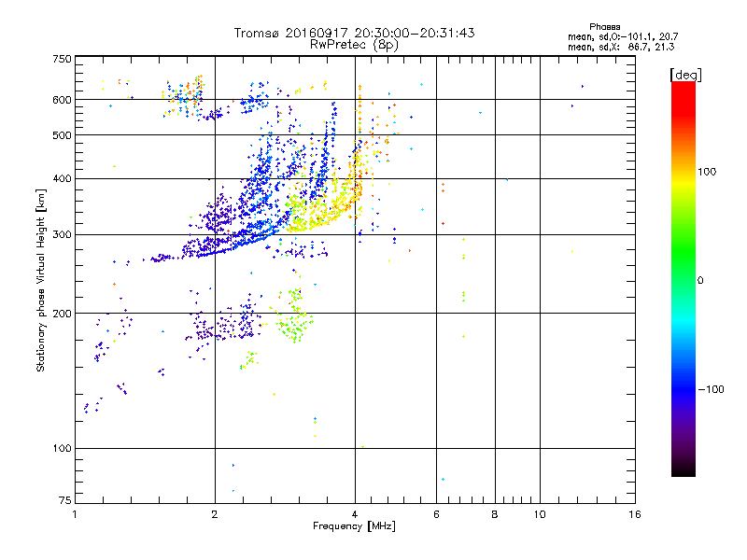
Task: Click the x-axis '16' tick label
Action: (x=635, y=514)
